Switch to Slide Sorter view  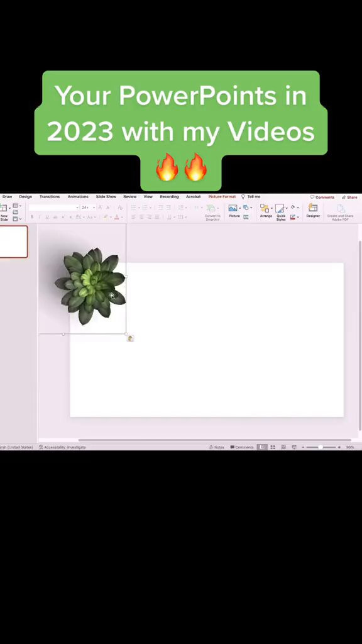pos(273,447)
